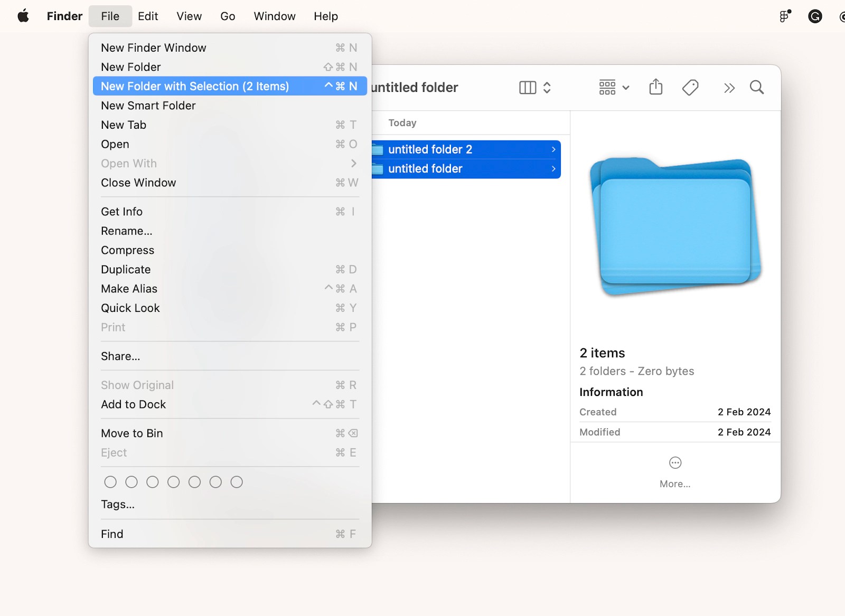Image resolution: width=845 pixels, height=616 pixels.
Task: Click the Share icon in the toolbar
Action: pyautogui.click(x=655, y=87)
